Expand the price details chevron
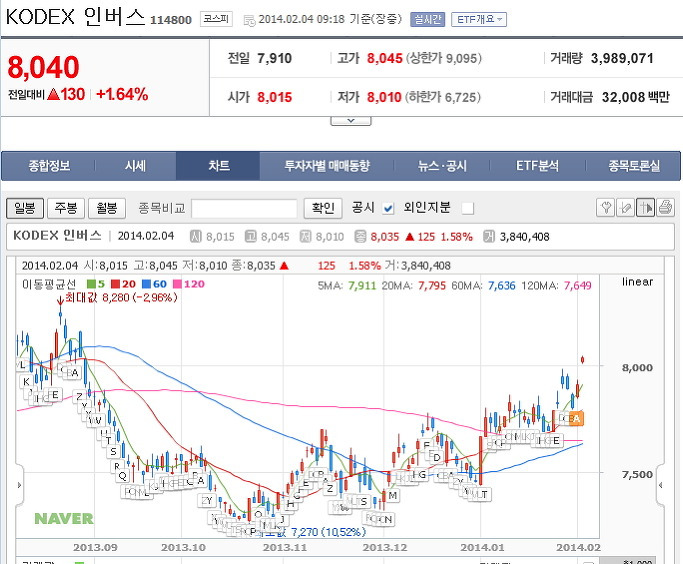683x564 pixels. pyautogui.click(x=351, y=121)
